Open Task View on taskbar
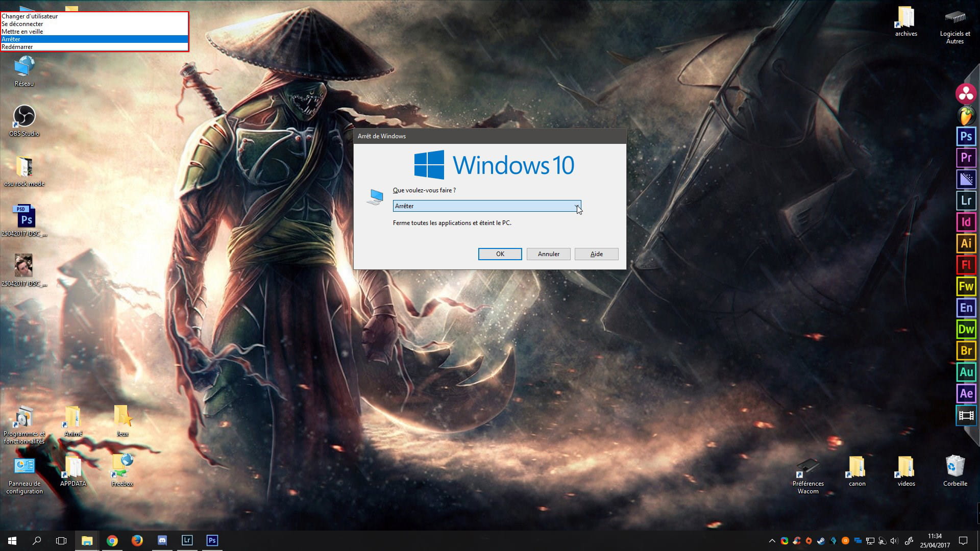This screenshot has width=980, height=551. tap(61, 541)
